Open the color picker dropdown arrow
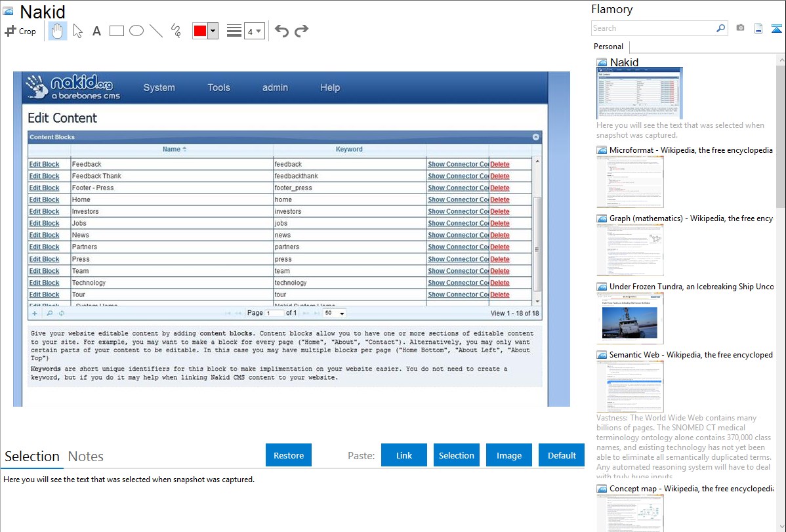The width and height of the screenshot is (786, 532). [213, 31]
